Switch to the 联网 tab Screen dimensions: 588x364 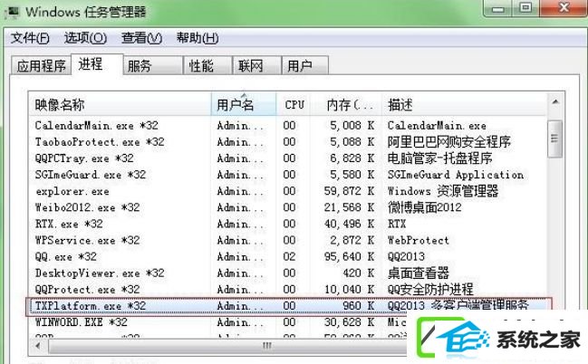(x=257, y=65)
